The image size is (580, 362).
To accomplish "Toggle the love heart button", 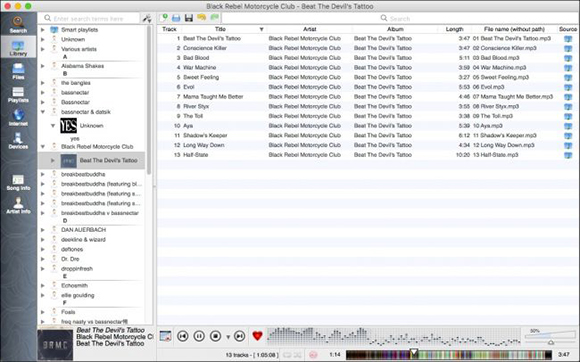I will [x=257, y=336].
